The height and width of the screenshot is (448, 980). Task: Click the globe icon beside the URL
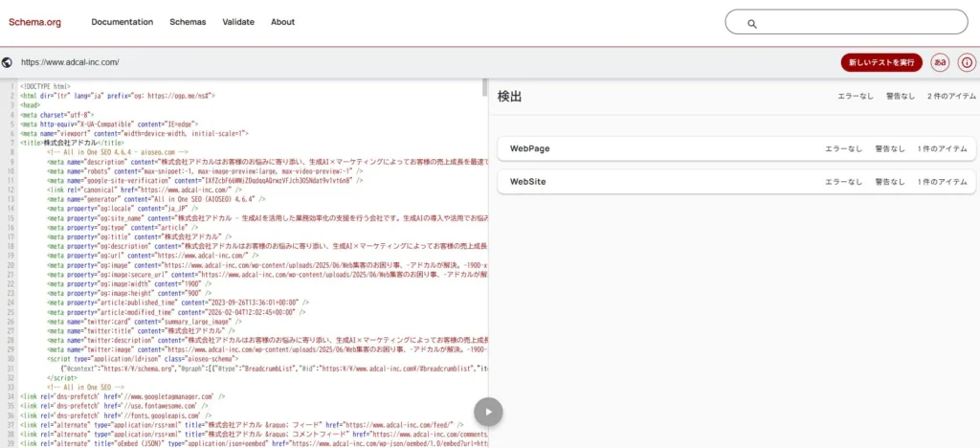point(7,62)
